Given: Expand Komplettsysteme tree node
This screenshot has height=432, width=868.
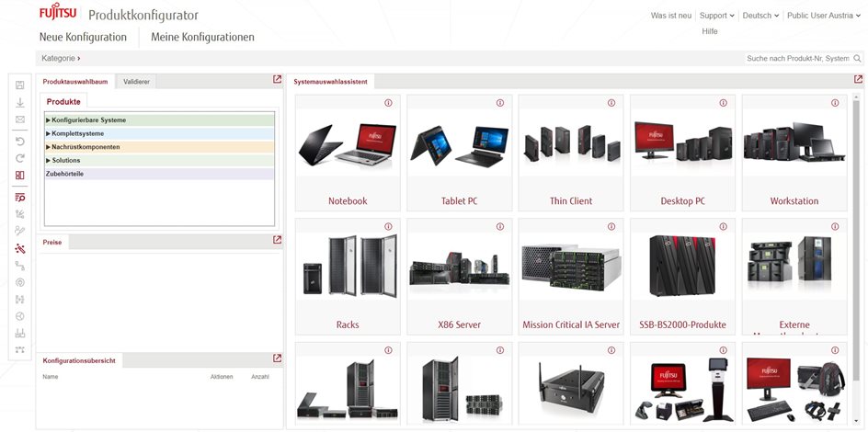Looking at the screenshot, I should [x=48, y=133].
